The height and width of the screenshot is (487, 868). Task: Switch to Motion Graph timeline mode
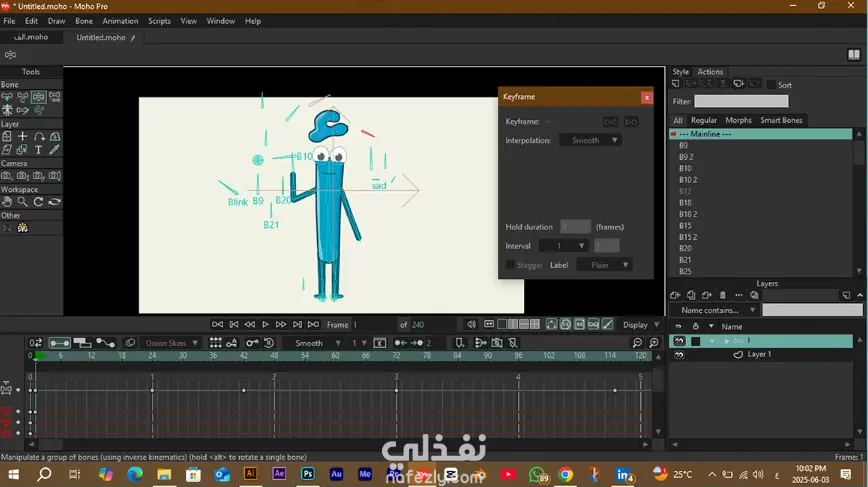pyautogui.click(x=105, y=343)
